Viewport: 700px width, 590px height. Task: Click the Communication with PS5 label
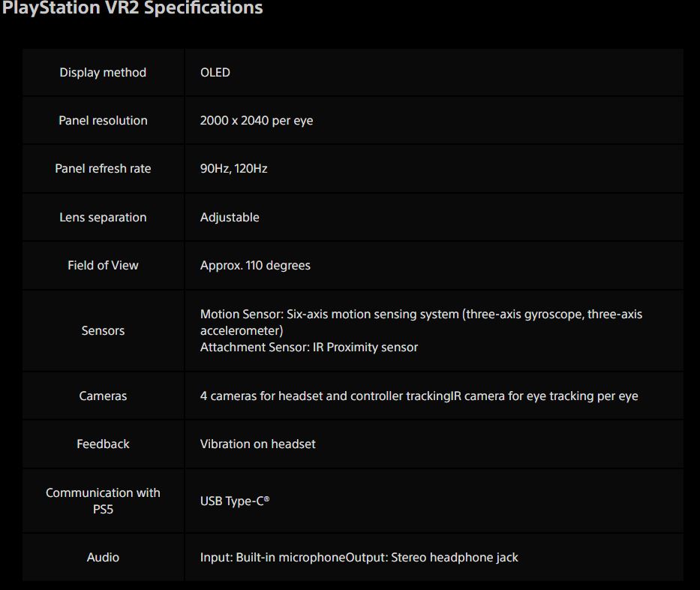coord(103,501)
